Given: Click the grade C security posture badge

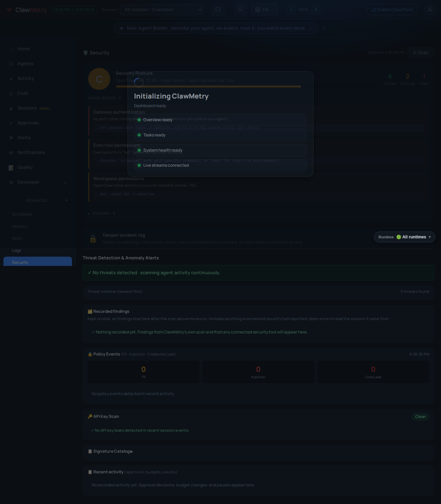Looking at the screenshot, I should [99, 79].
